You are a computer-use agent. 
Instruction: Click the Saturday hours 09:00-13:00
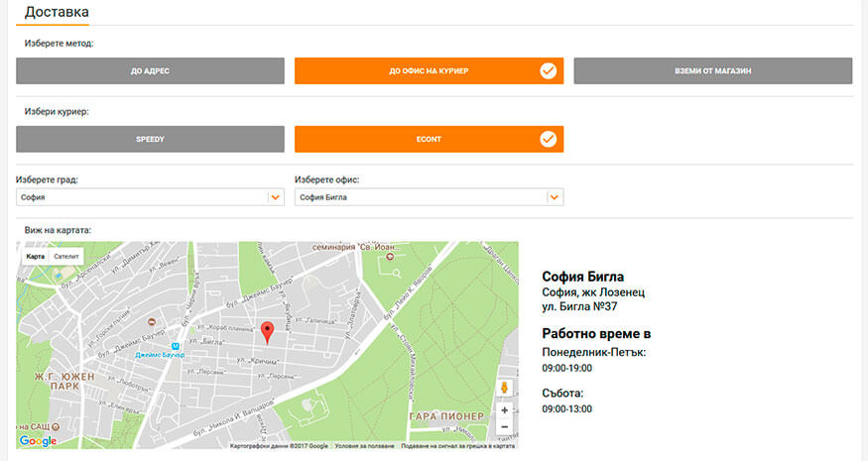coord(566,409)
